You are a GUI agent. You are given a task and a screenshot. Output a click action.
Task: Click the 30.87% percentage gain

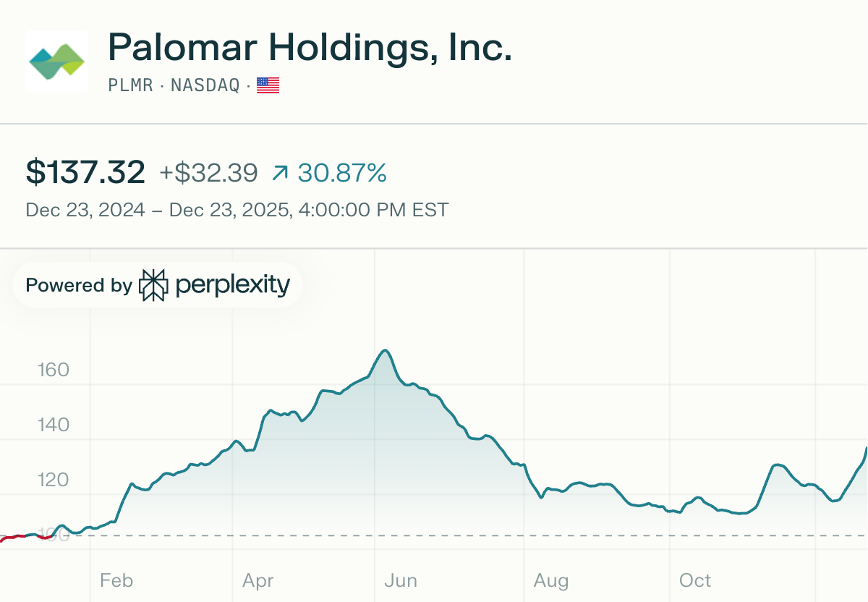(341, 174)
